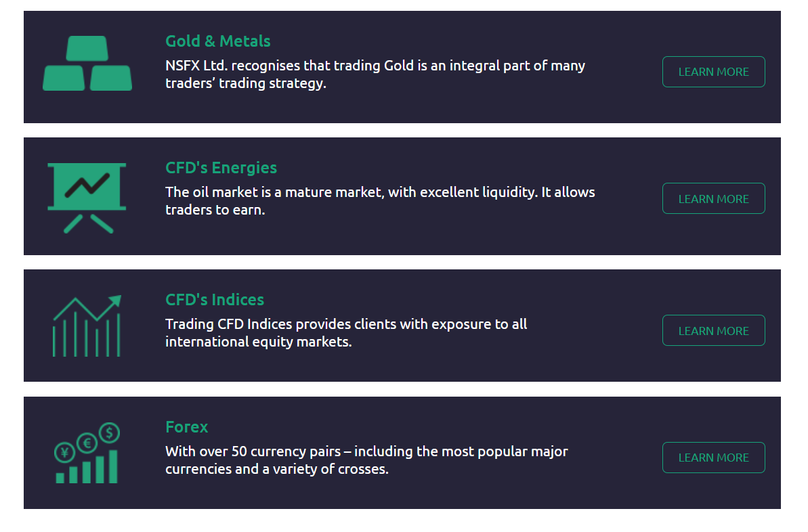Image resolution: width=808 pixels, height=532 pixels.
Task: Click the CFD's Energies heading
Action: pyautogui.click(x=221, y=168)
